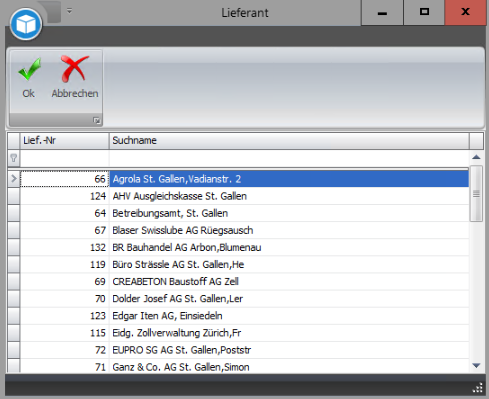Click supplier number cell 119

pos(64,264)
